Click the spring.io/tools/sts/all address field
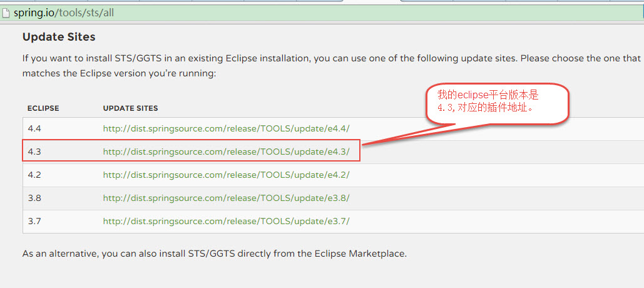The height and width of the screenshot is (288, 644). (x=322, y=13)
